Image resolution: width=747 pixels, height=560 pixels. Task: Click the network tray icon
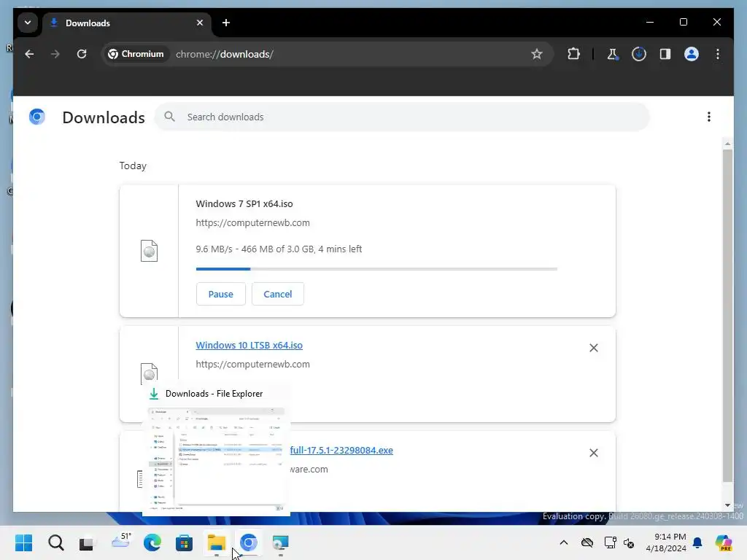tap(610, 542)
